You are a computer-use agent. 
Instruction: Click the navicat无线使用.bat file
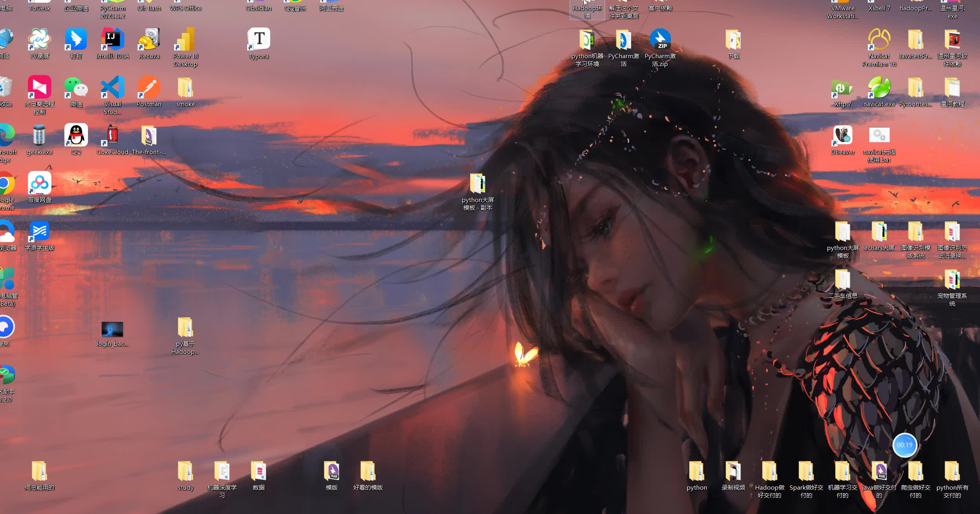point(879,136)
